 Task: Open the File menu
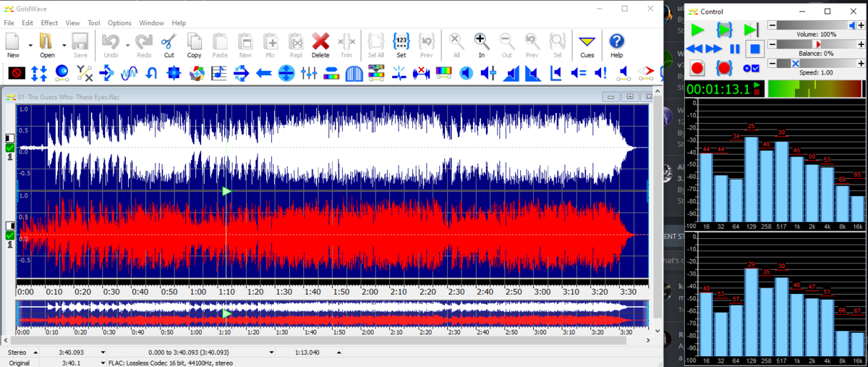9,23
